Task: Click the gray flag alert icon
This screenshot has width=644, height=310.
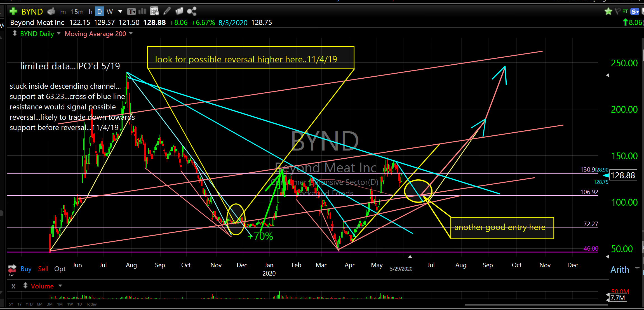Action: tap(617, 11)
